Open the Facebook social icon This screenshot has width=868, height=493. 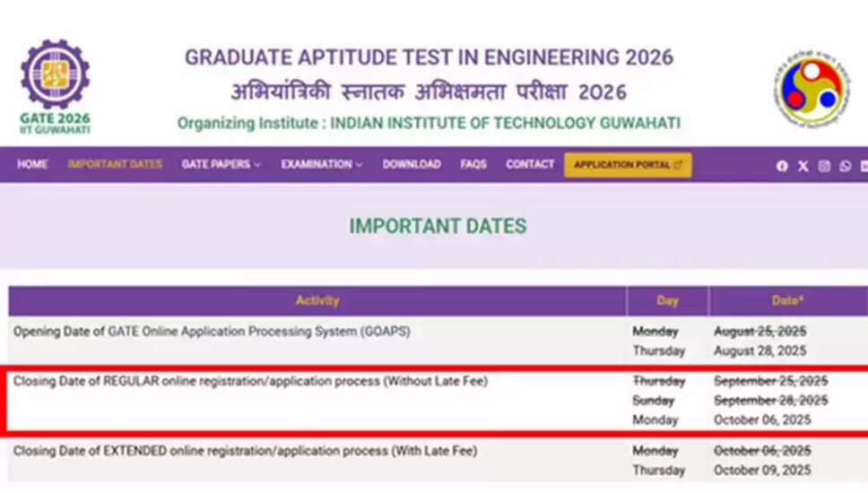(782, 166)
